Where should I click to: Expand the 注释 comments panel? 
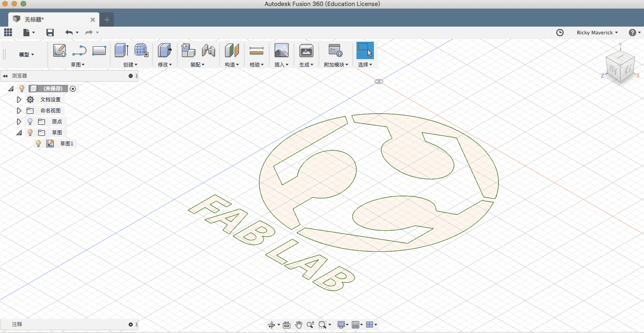click(131, 324)
